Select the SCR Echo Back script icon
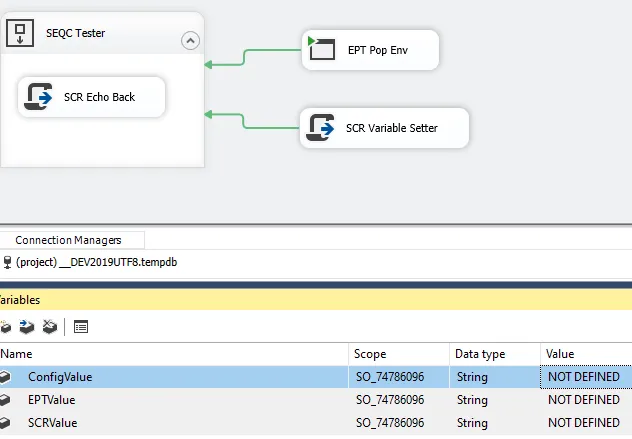This screenshot has height=439, width=632. click(x=39, y=97)
